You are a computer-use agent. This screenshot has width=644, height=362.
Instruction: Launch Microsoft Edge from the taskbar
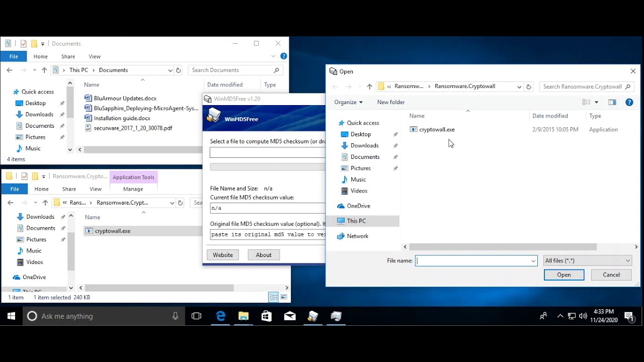[x=220, y=316]
